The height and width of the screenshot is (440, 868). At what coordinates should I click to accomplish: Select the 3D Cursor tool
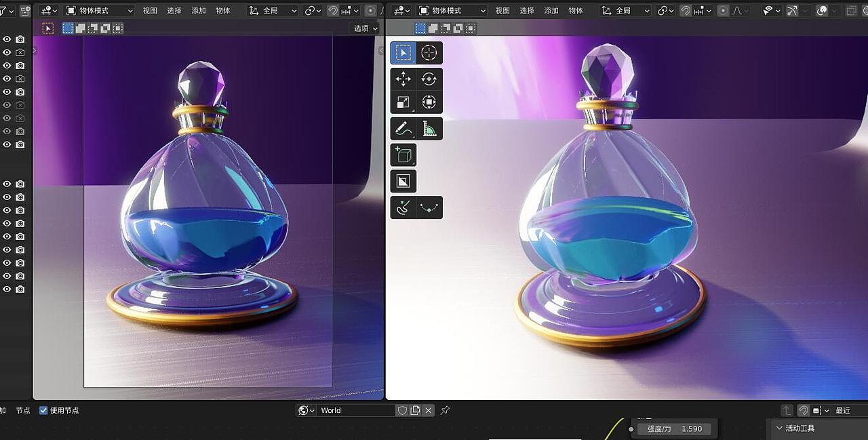click(x=429, y=53)
